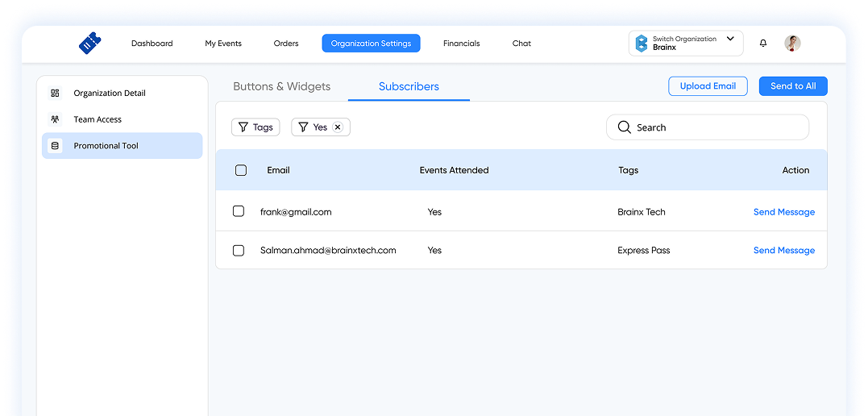Screen dimensions: 868x416
Task: Open notifications bell icon
Action: tap(762, 44)
